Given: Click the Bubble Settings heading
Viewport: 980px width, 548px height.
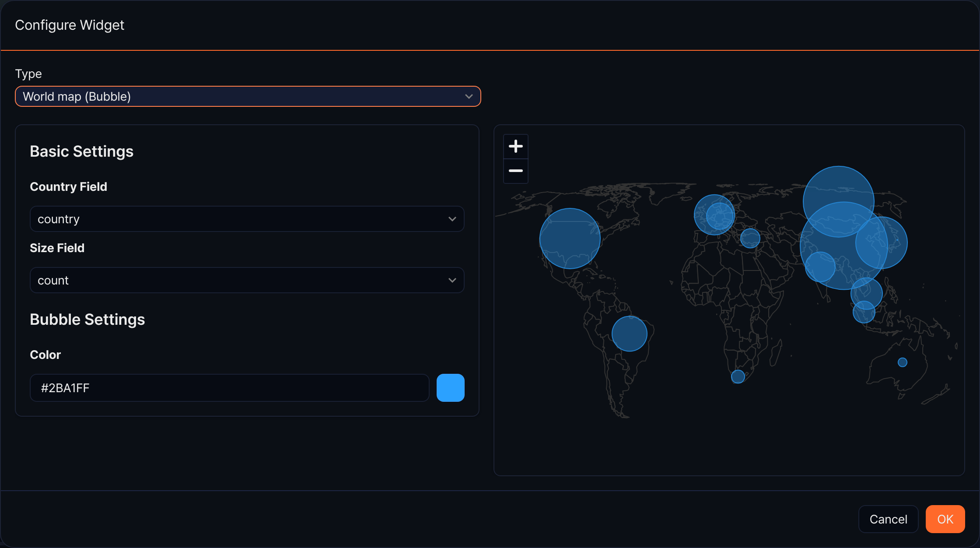Looking at the screenshot, I should [87, 320].
